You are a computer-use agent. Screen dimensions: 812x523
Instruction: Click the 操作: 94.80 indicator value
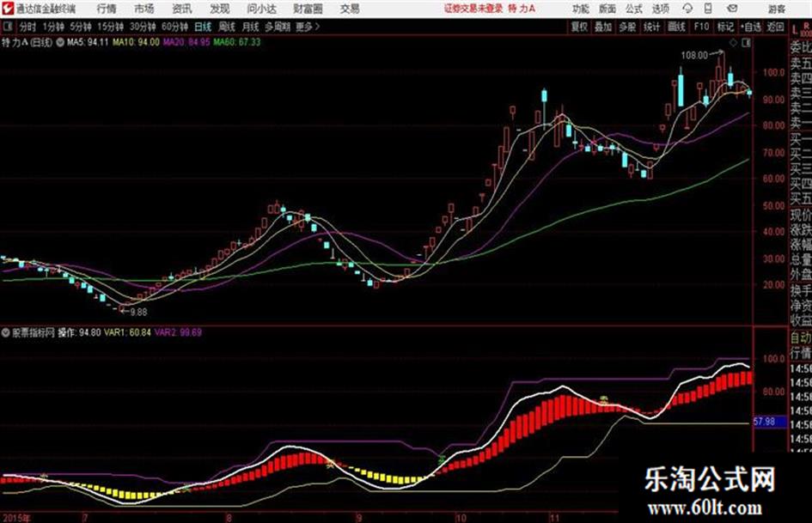click(79, 332)
